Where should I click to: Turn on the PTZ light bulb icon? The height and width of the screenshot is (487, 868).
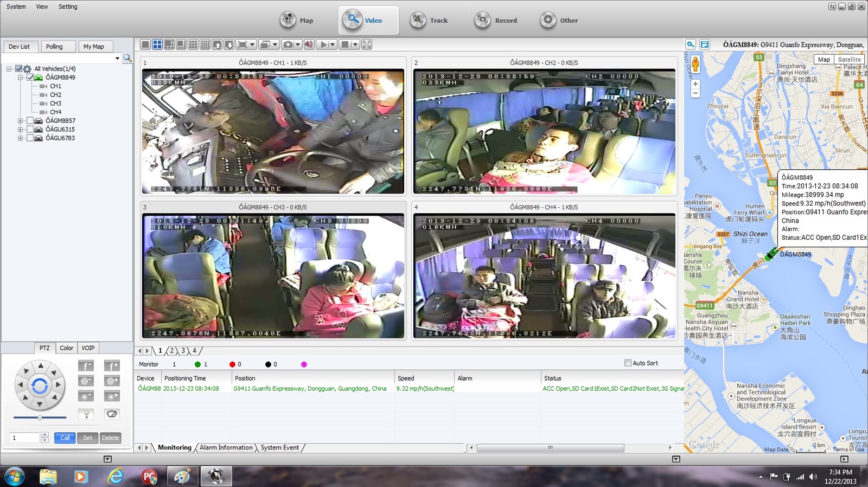[86, 414]
